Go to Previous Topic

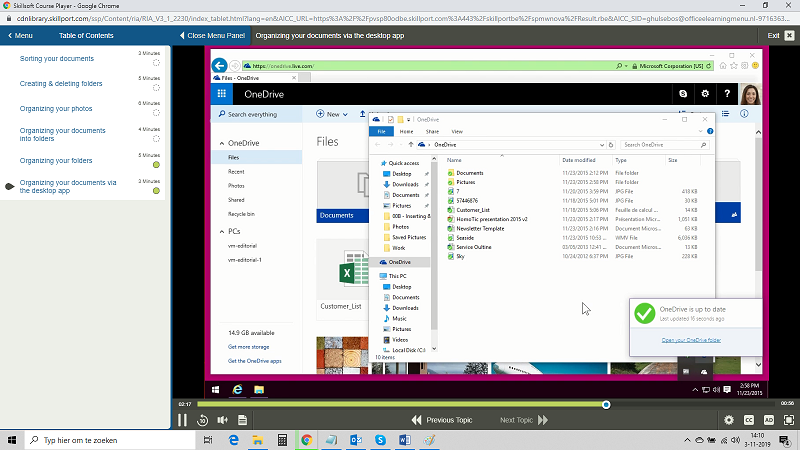coord(442,420)
